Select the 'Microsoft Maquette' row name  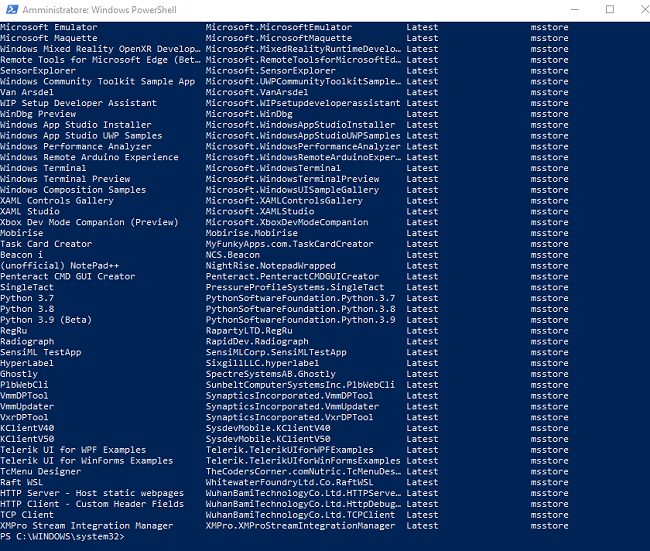[49, 38]
